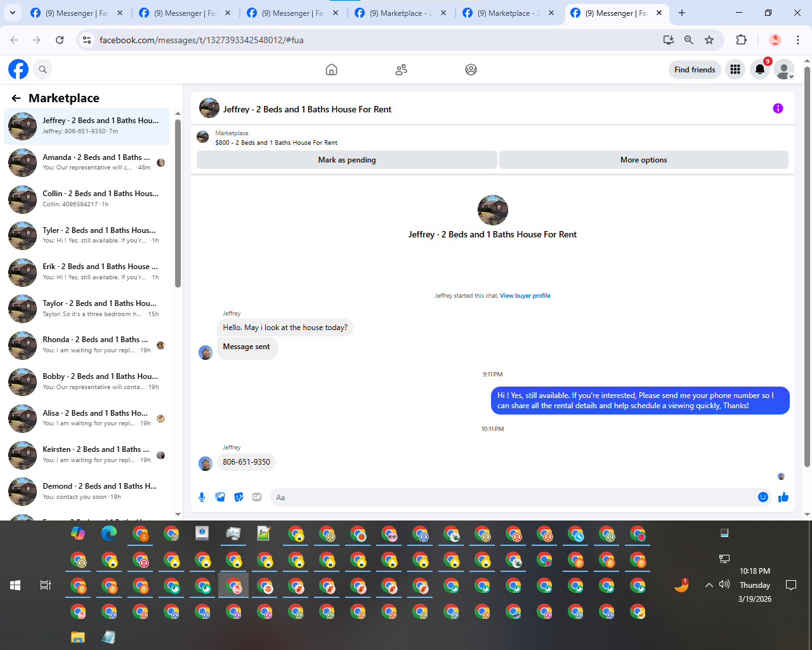The image size is (812, 650).
Task: Open View buyer profile link
Action: (525, 296)
